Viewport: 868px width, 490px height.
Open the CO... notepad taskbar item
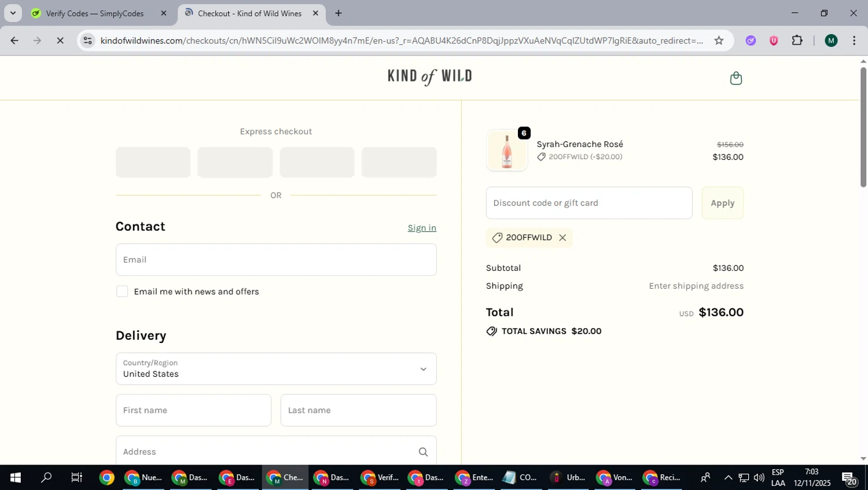point(521,477)
